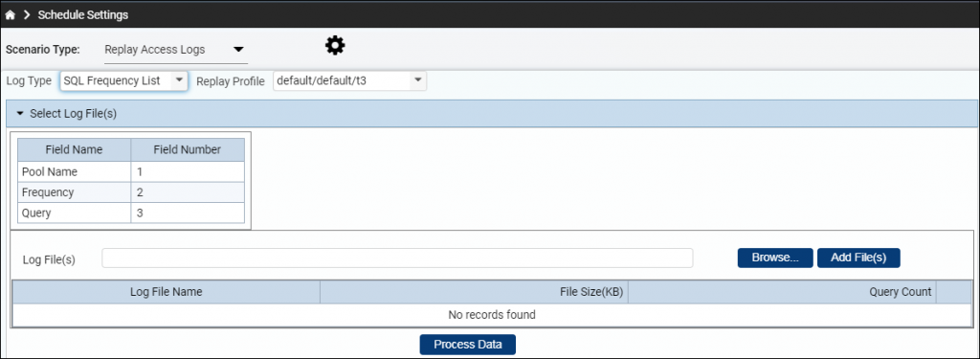Click the Process Data button
The image size is (980, 359).
(x=467, y=345)
